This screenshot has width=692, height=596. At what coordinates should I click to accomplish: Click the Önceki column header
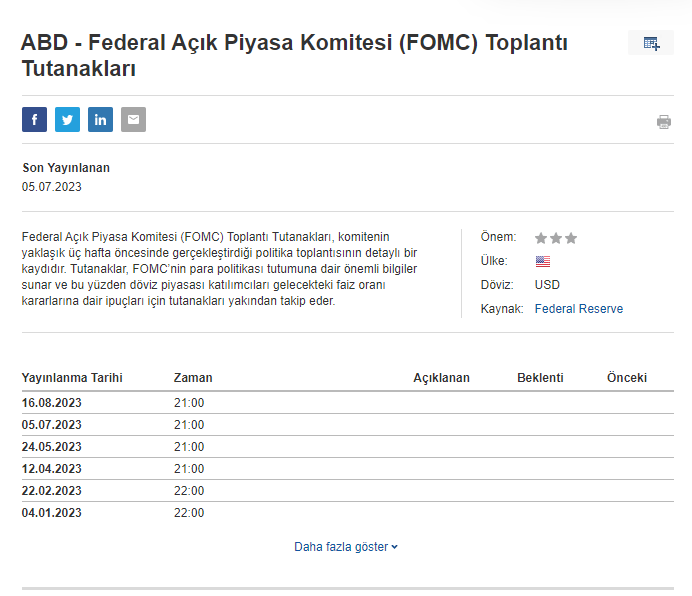tap(627, 378)
